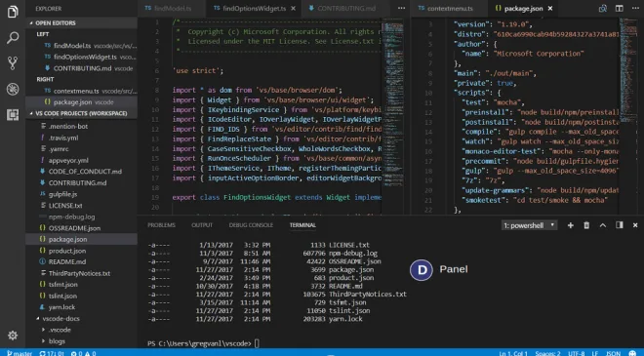
Task: Focus the PowerShell terminal prompt cursor
Action: click(257, 343)
